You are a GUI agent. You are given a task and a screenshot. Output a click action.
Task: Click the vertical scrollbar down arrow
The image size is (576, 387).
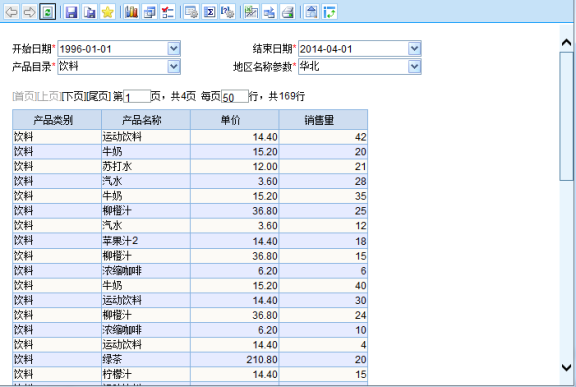point(566,367)
